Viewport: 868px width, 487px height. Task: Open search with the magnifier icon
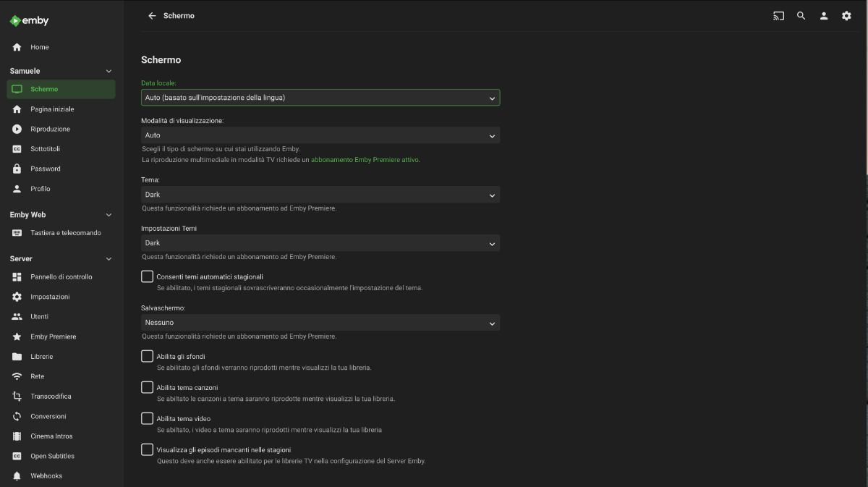801,16
